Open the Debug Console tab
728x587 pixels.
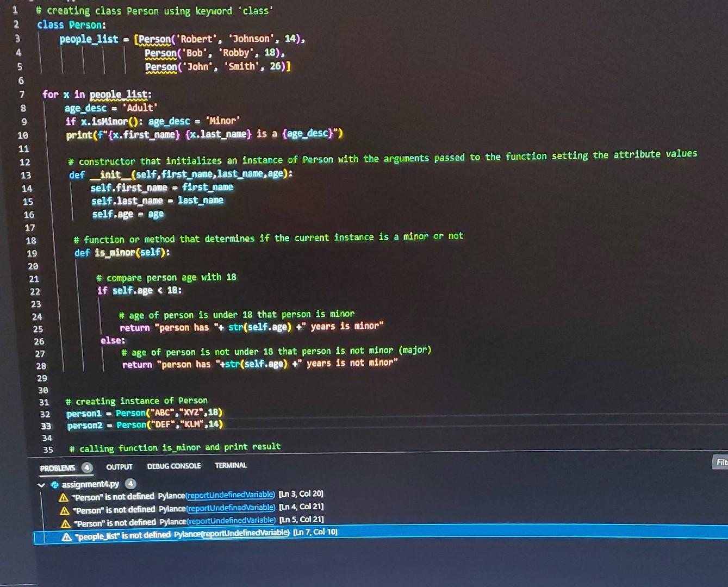point(173,466)
